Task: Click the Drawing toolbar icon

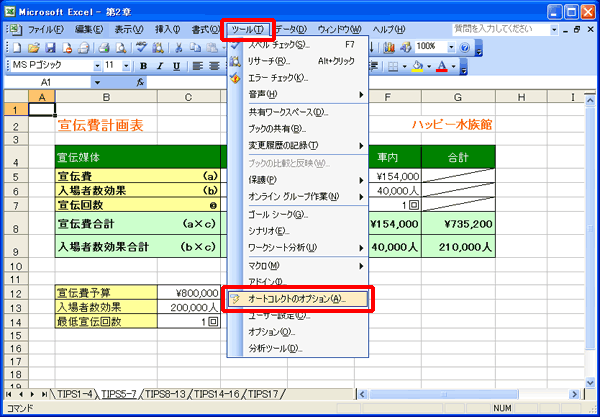Action: 405,47
